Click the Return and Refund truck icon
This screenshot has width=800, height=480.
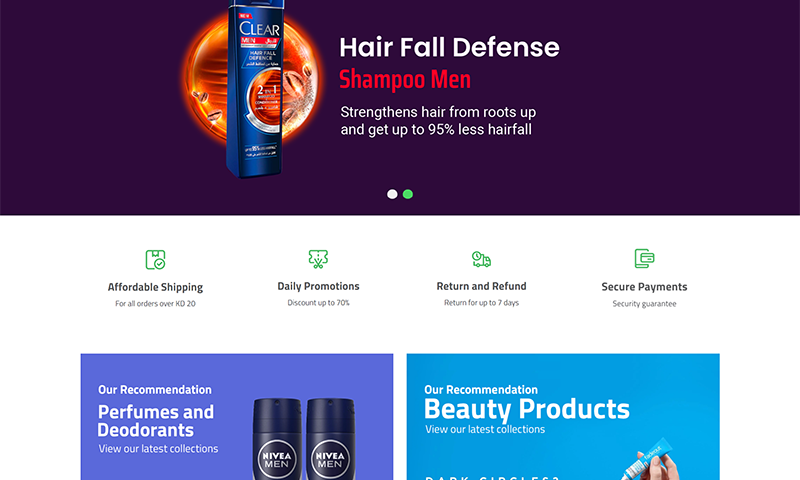pos(481,259)
